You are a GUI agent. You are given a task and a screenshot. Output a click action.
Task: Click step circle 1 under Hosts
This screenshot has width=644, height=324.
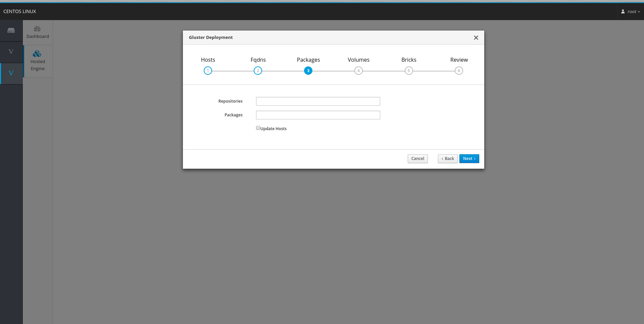click(x=208, y=70)
